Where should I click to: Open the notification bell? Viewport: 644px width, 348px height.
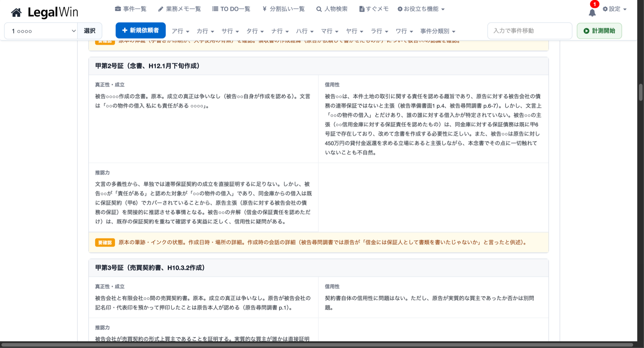(x=592, y=12)
